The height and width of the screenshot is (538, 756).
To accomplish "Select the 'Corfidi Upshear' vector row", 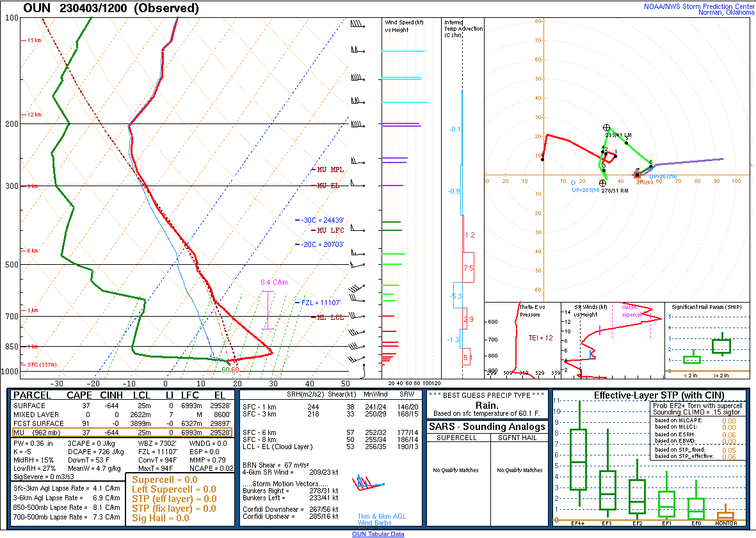I will pos(290,516).
